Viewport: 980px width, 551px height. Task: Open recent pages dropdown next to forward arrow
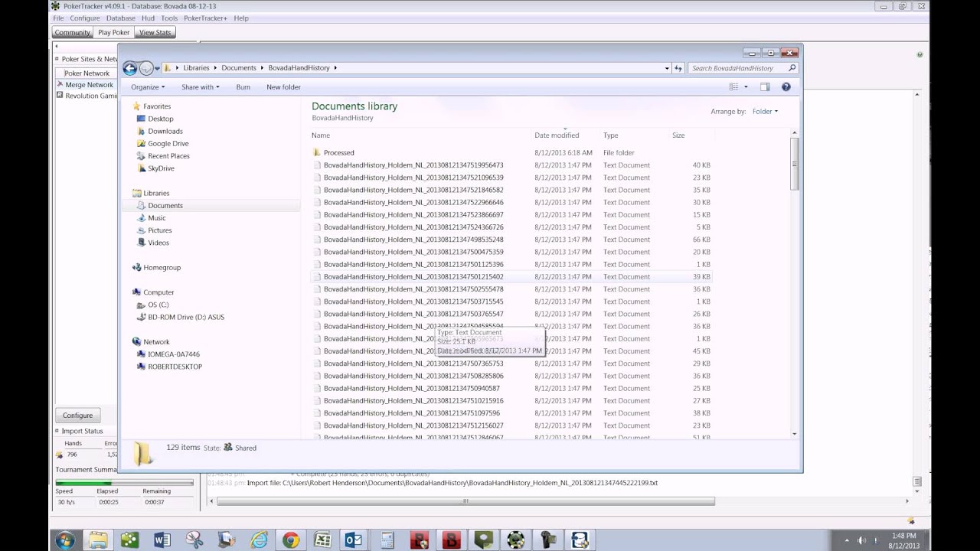pos(157,68)
